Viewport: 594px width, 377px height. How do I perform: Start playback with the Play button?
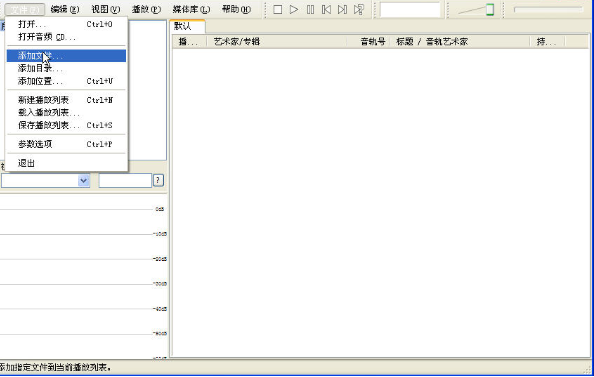(x=294, y=9)
